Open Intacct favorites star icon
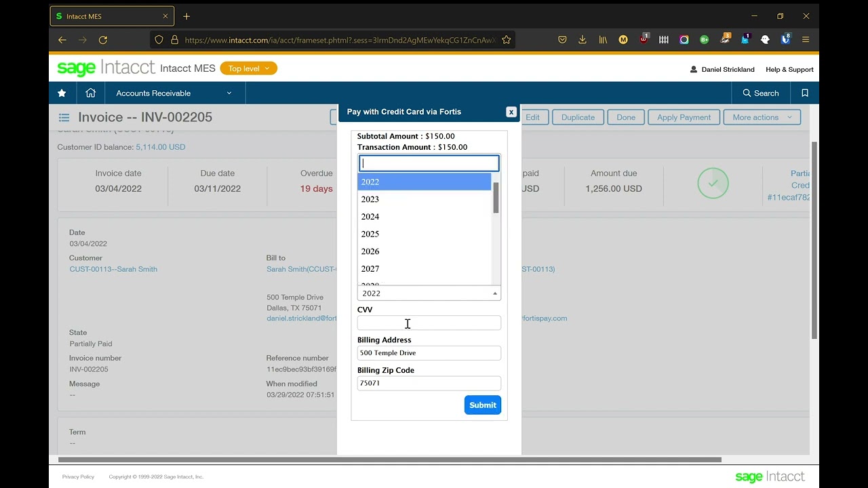Image resolution: width=868 pixels, height=488 pixels. point(62,93)
